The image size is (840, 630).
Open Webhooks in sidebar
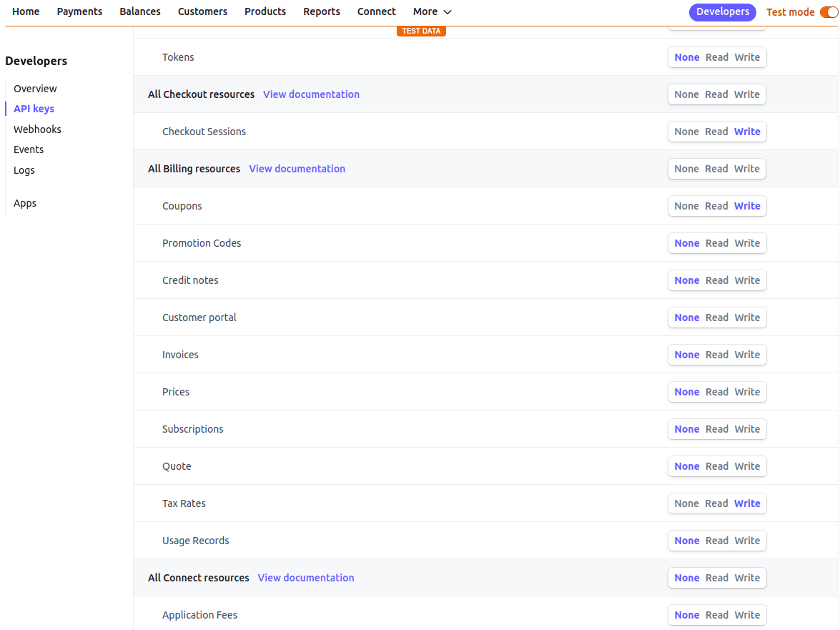point(37,129)
